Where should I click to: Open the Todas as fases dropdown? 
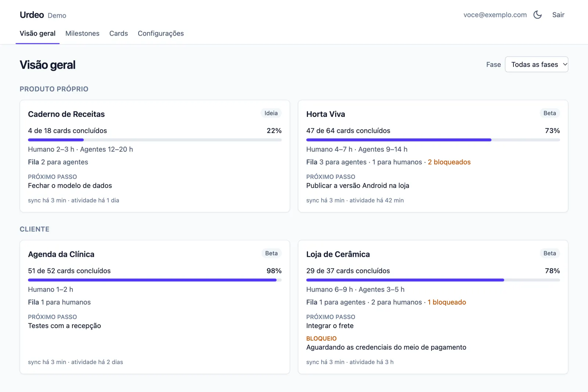click(537, 64)
